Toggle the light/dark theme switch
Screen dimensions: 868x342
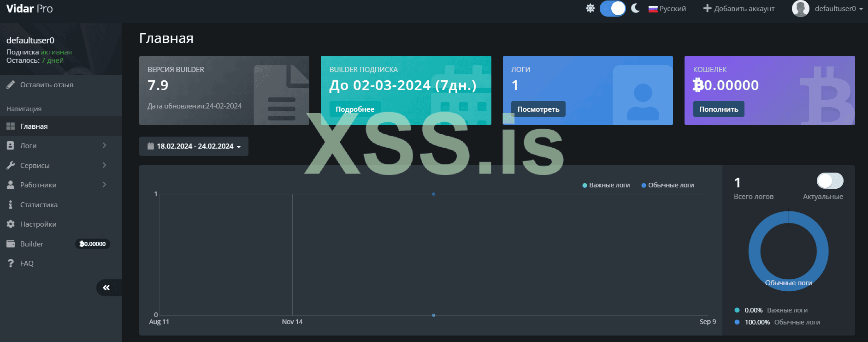(x=613, y=8)
